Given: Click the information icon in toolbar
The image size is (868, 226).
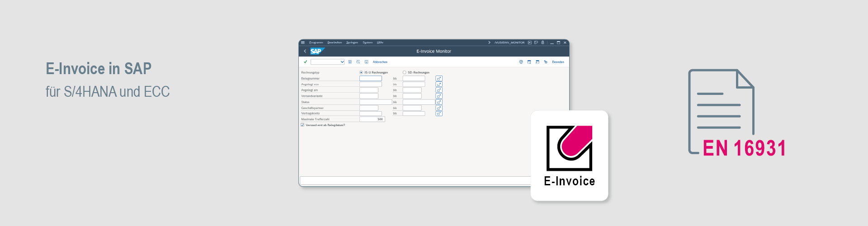Looking at the screenshot, I should point(367,62).
